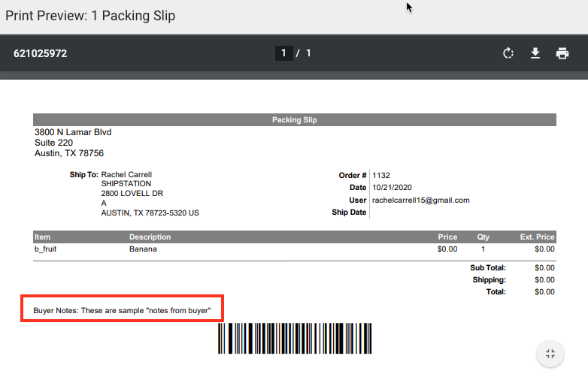
Task: Click the Sub Total label
Action: tap(488, 267)
